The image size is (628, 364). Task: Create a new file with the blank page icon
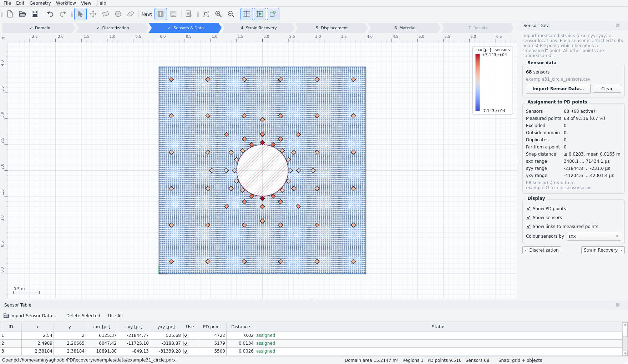click(x=10, y=14)
